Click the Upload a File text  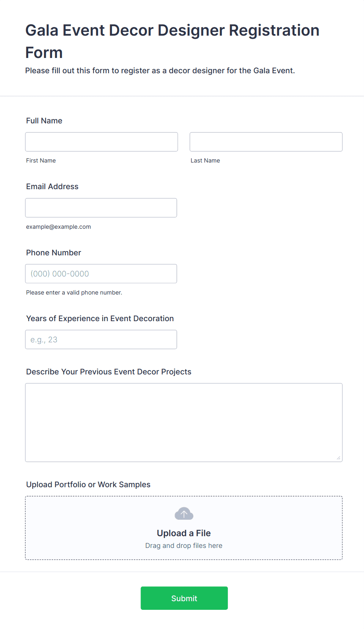184,533
